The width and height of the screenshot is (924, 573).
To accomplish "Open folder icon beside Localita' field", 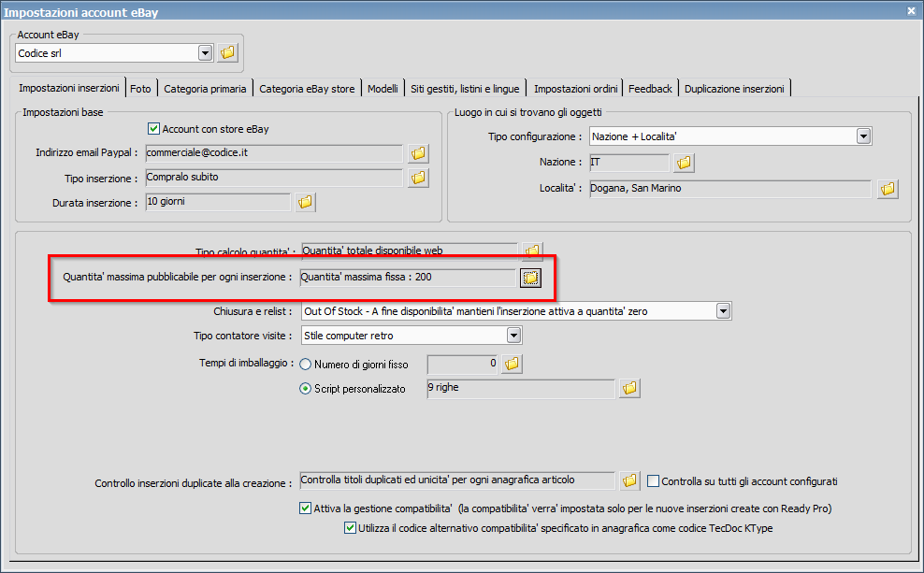I will coord(888,189).
